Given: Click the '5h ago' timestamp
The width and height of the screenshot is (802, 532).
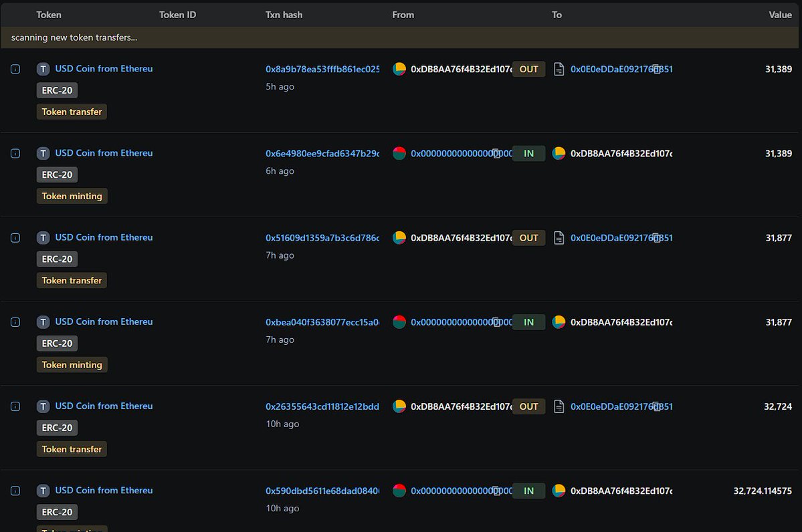Looking at the screenshot, I should [280, 86].
